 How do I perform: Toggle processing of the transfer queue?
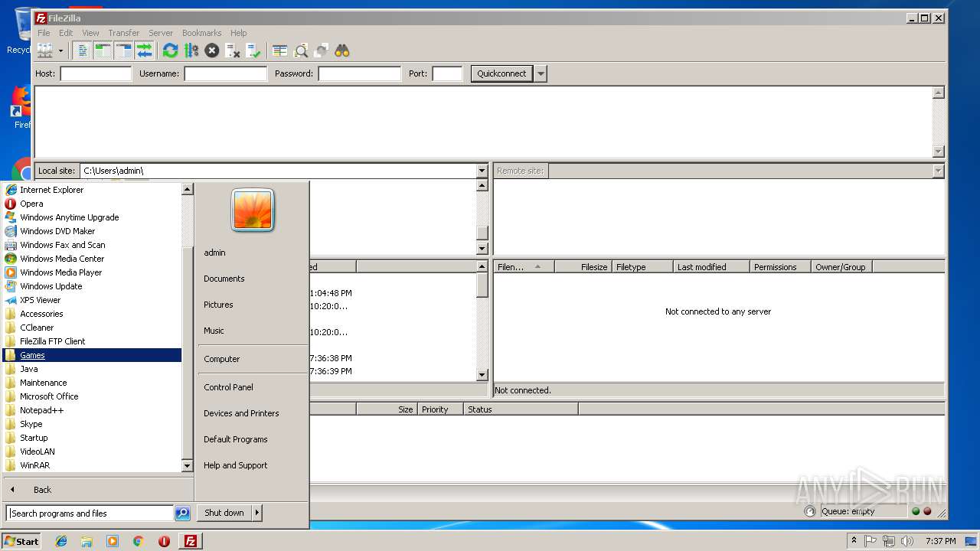point(191,51)
